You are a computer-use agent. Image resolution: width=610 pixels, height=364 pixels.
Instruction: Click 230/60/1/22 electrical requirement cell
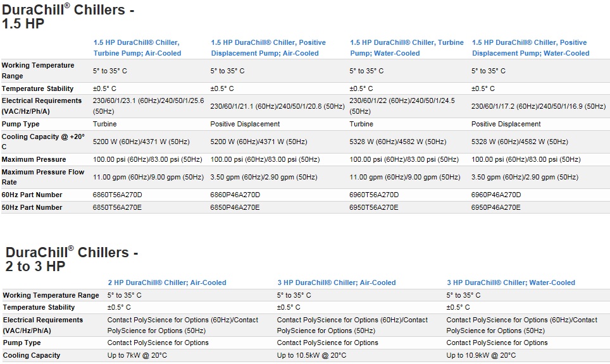pos(402,106)
